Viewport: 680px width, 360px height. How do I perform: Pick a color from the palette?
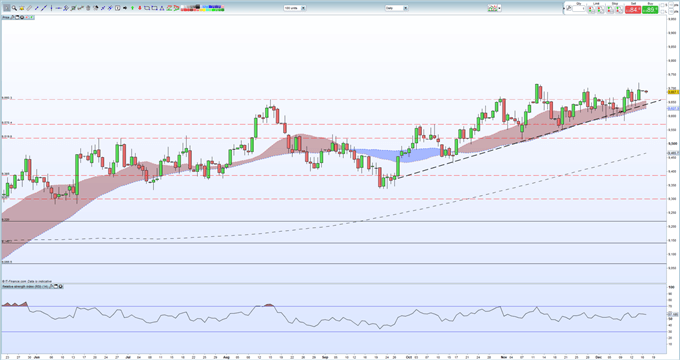[x=202, y=8]
